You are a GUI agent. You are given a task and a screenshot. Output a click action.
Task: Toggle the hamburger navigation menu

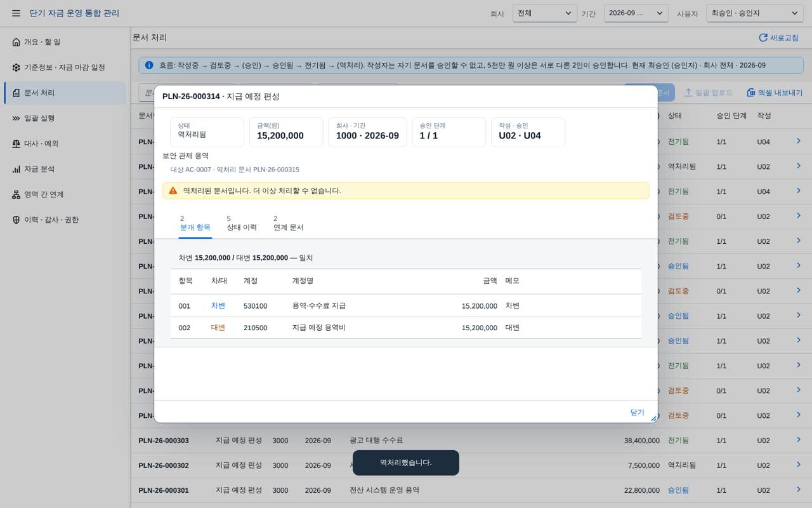pos(16,13)
